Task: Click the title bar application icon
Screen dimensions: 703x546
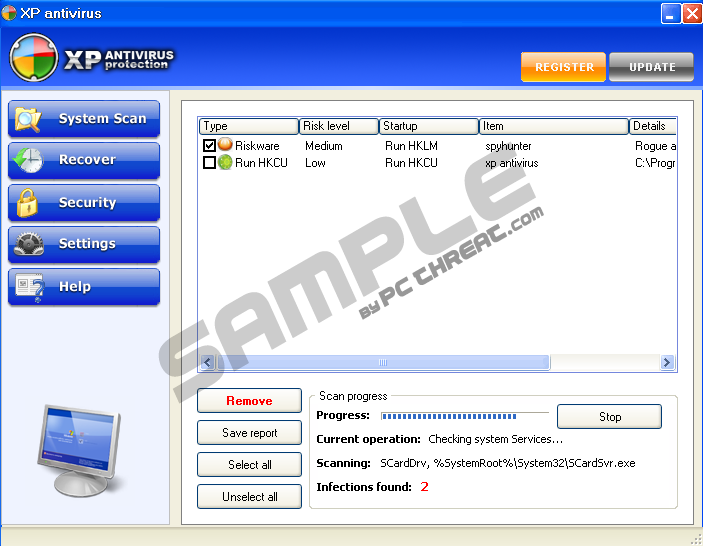Action: [x=9, y=13]
